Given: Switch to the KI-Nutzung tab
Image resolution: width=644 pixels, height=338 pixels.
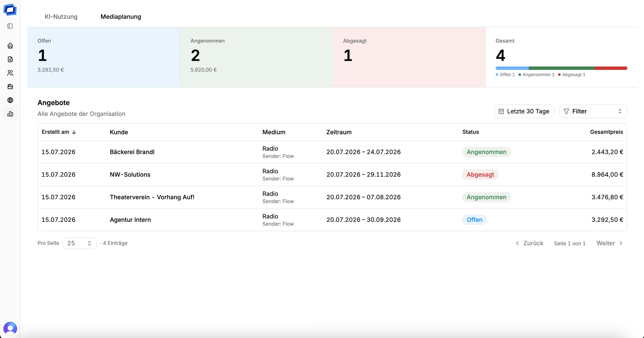Looking at the screenshot, I should tap(61, 16).
